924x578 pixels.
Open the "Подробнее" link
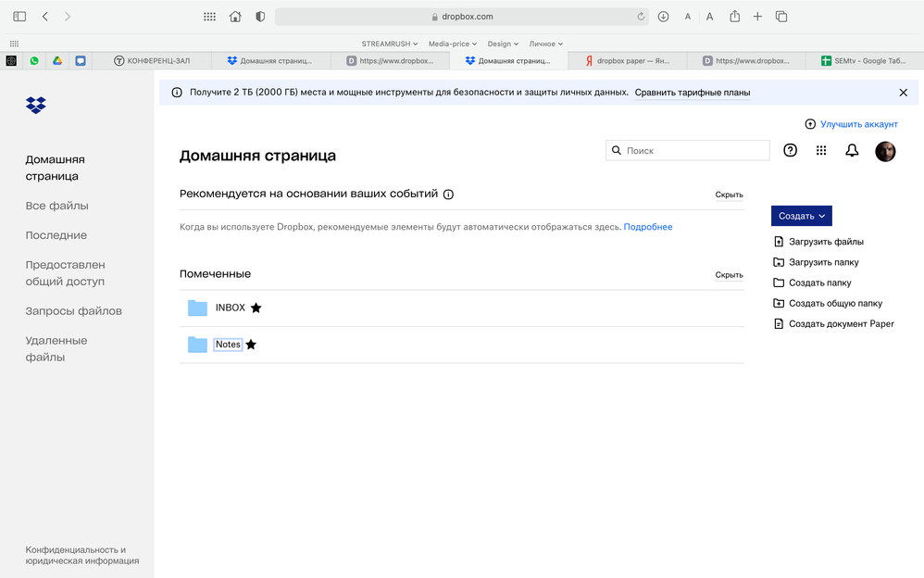(x=647, y=226)
